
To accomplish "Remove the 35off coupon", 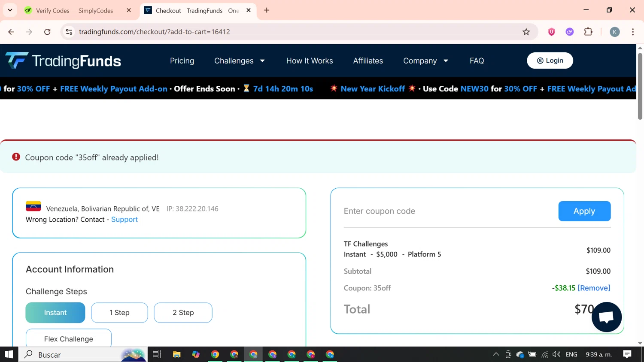I will coord(594,288).
